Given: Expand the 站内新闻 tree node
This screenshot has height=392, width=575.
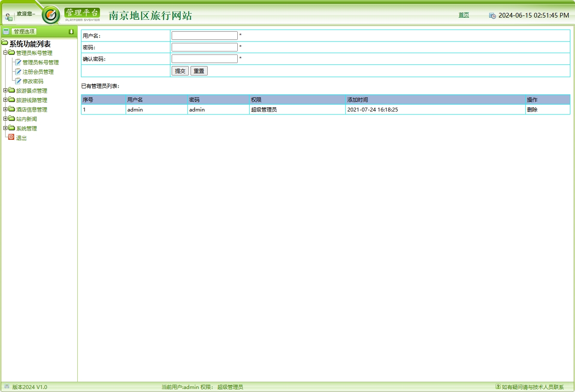Looking at the screenshot, I should [5, 119].
